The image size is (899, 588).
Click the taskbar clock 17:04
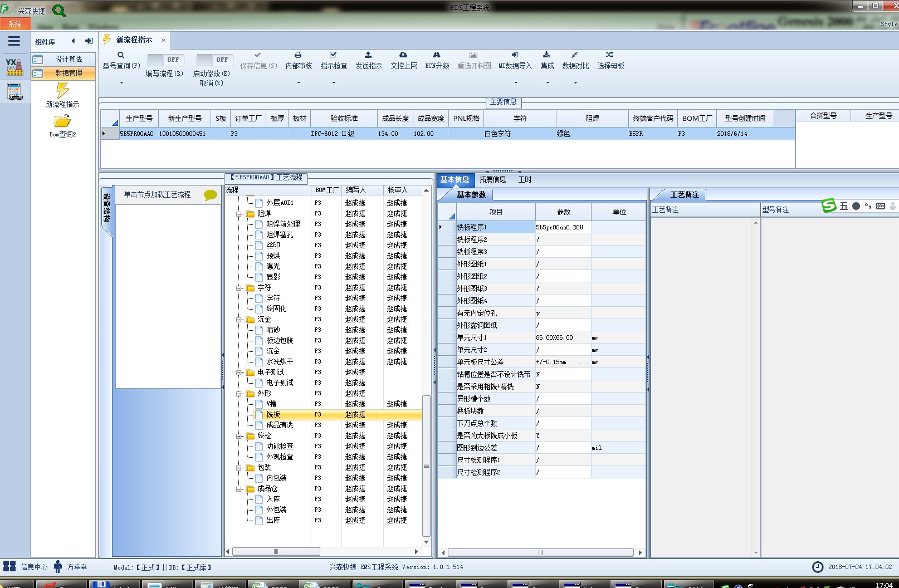884,585
